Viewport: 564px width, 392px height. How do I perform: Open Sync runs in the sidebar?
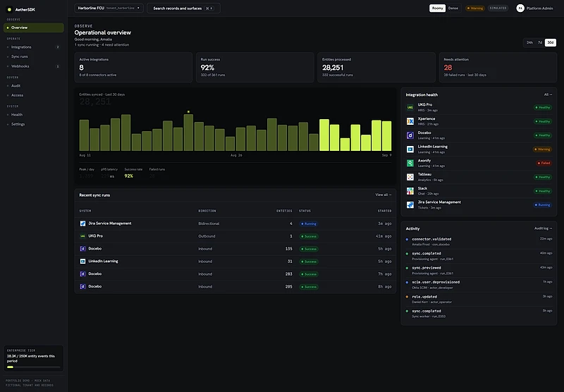[x=33, y=56]
